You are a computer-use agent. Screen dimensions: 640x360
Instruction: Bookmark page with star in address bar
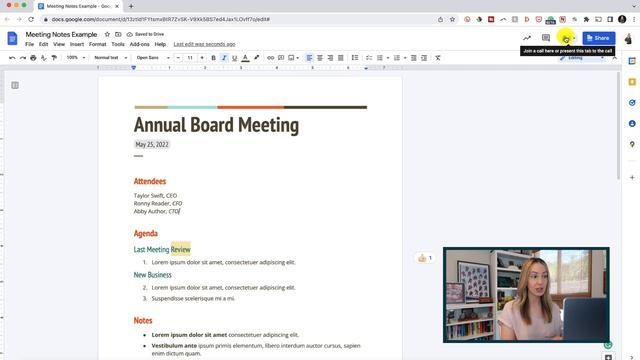click(452, 19)
